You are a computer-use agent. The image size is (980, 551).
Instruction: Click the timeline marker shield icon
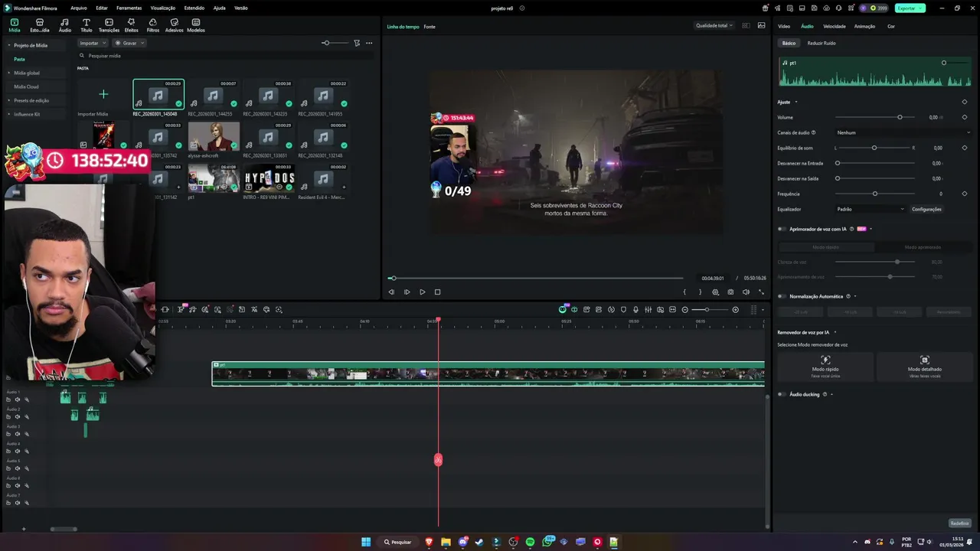pyautogui.click(x=623, y=309)
